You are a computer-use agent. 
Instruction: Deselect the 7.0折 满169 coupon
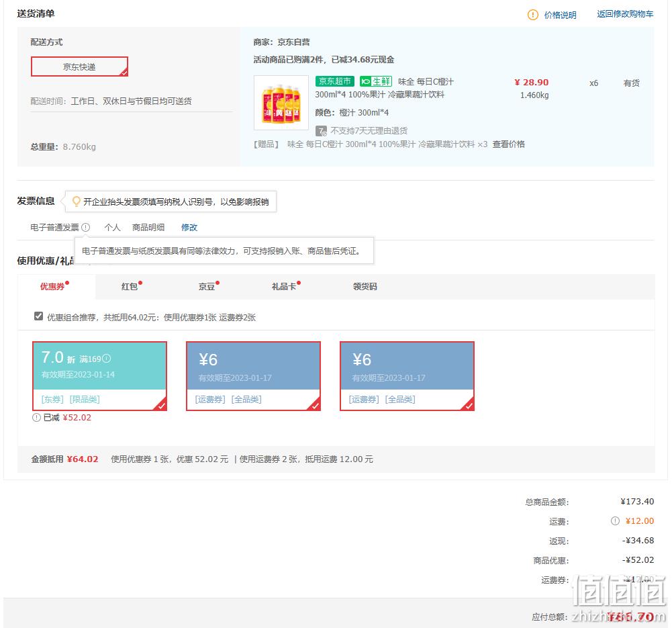pyautogui.click(x=99, y=376)
